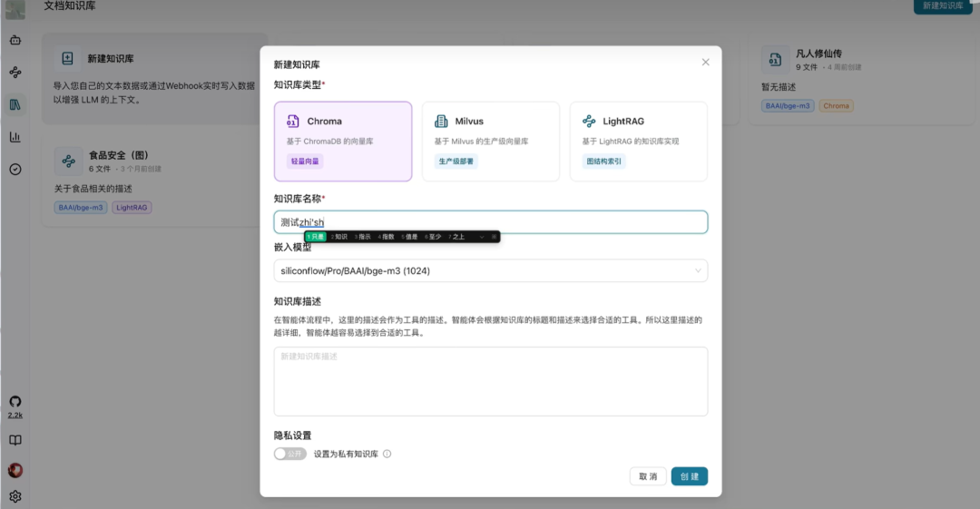The image size is (980, 509).
Task: Open the 嵌入模型 dropdown
Action: click(x=491, y=270)
